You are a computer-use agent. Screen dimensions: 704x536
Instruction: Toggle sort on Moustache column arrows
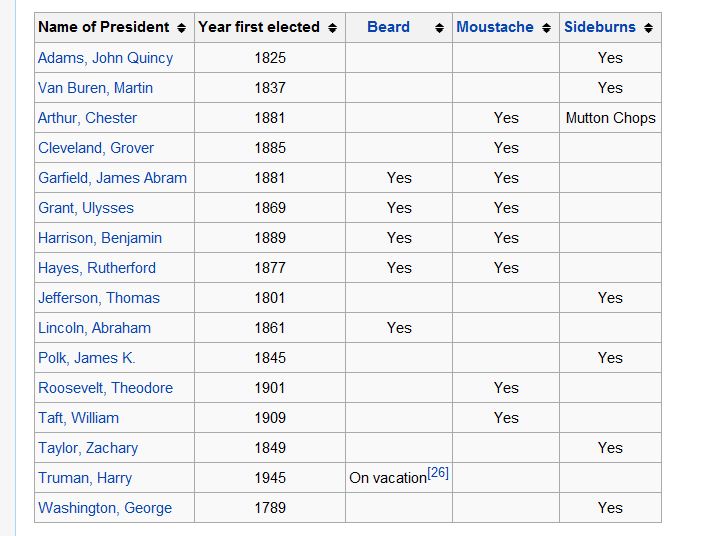point(546,28)
